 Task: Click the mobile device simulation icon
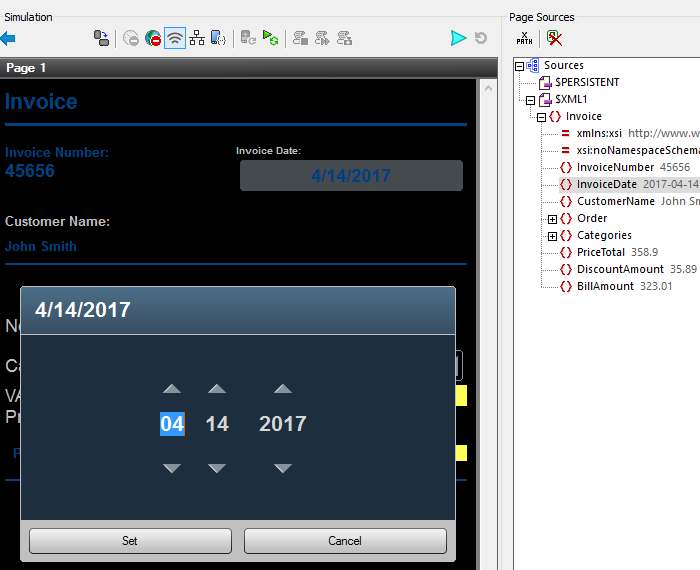tap(218, 39)
